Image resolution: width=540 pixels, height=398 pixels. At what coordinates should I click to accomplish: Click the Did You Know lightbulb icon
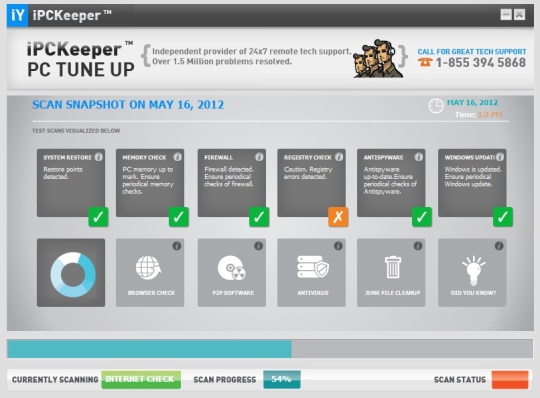pyautogui.click(x=474, y=270)
